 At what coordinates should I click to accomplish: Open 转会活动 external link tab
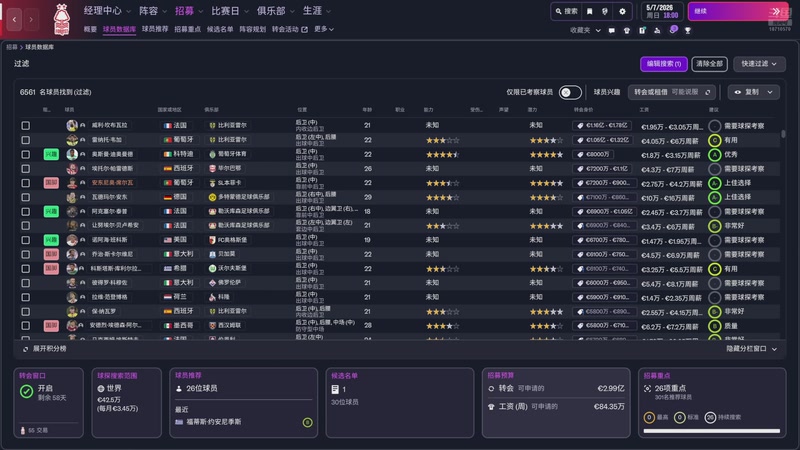[290, 29]
